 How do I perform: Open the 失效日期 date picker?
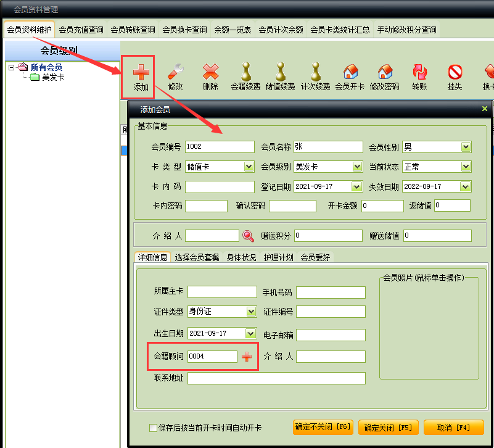[465, 186]
